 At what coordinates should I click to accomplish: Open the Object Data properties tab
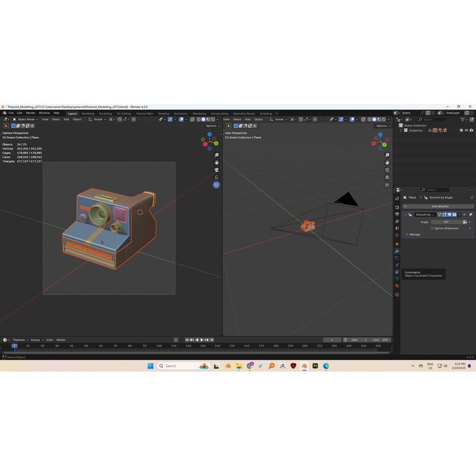(x=397, y=279)
